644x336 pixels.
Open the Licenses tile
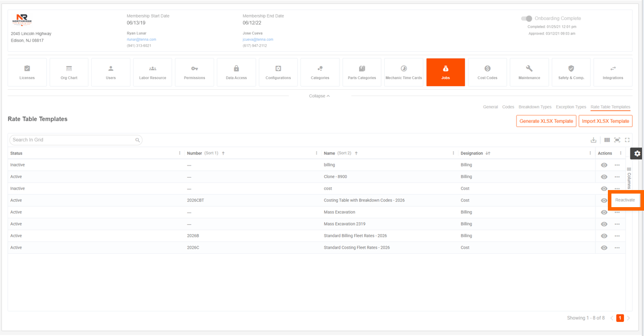[x=27, y=72]
